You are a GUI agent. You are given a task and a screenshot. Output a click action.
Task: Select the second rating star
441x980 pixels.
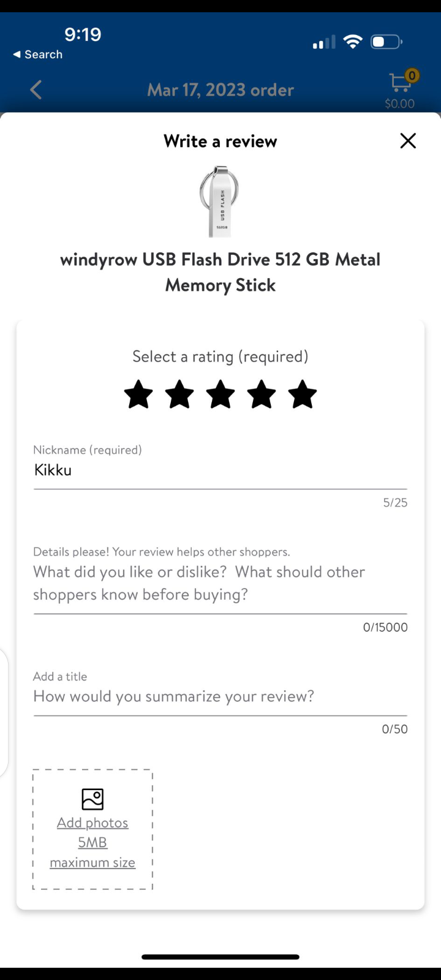[179, 394]
